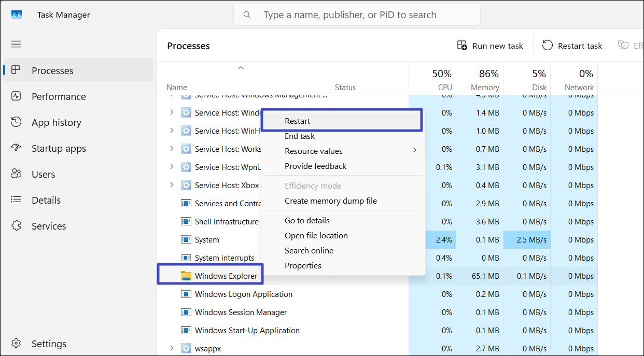Image resolution: width=644 pixels, height=356 pixels.
Task: Expand the Service Host: Xbox entry
Action: (x=171, y=185)
